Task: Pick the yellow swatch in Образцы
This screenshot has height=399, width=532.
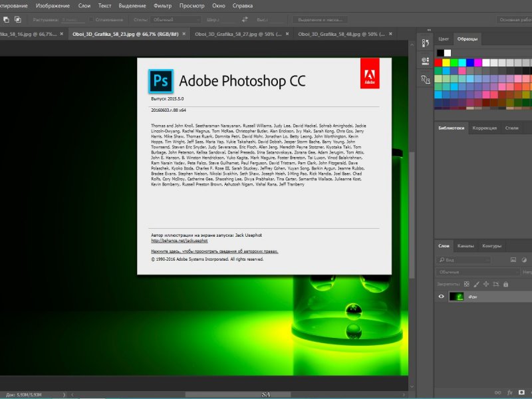Action: point(446,63)
